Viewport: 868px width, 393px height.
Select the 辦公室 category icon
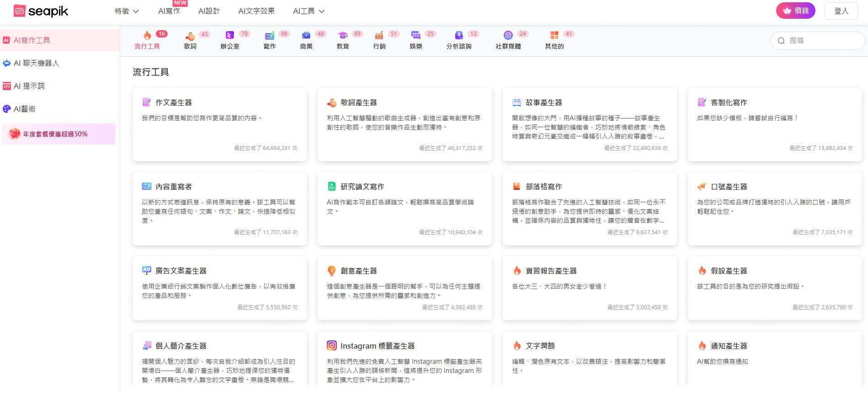coord(230,35)
